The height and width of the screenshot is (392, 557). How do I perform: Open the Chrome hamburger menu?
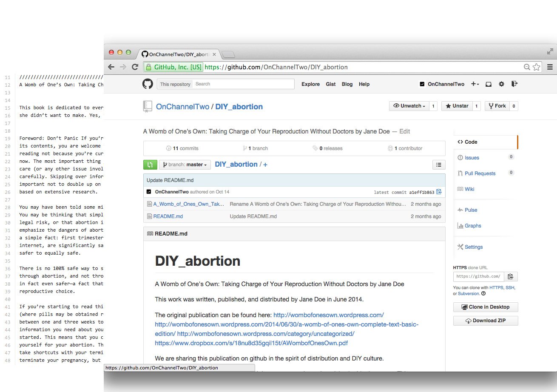coord(550,67)
